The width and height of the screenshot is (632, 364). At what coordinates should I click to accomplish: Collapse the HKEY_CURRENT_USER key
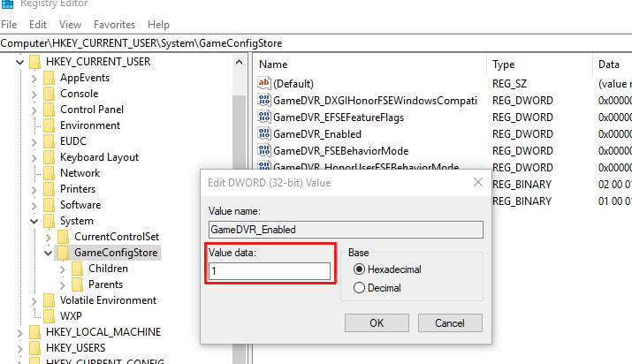pyautogui.click(x=19, y=62)
